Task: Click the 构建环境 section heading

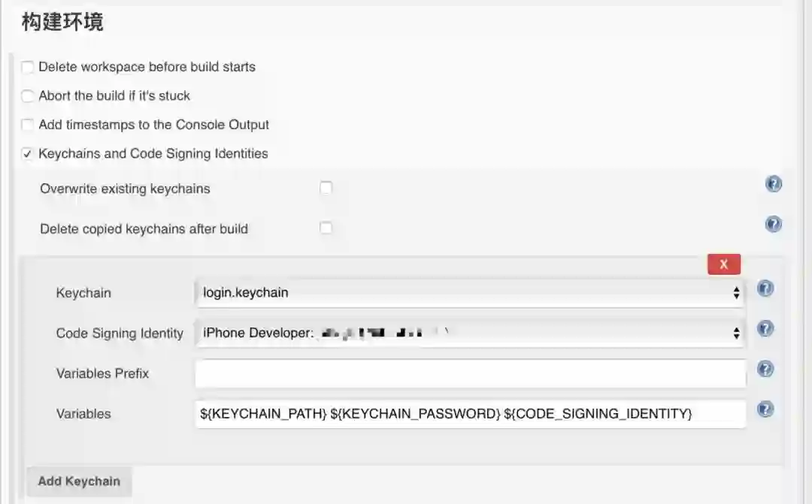Action: [x=62, y=23]
